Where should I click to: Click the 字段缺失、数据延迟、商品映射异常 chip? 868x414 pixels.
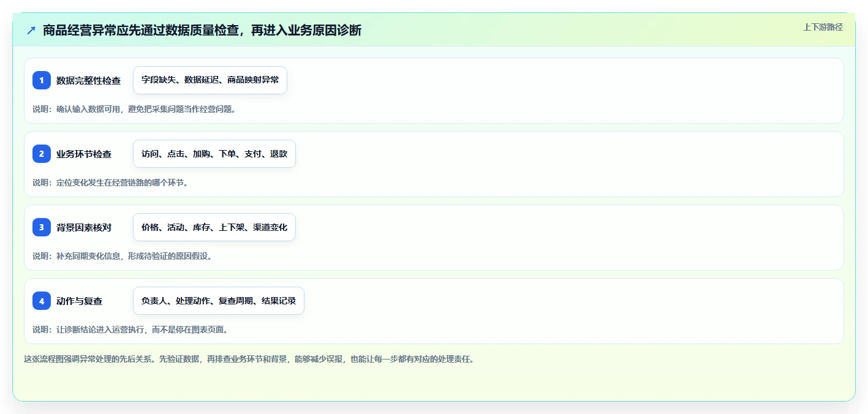210,80
